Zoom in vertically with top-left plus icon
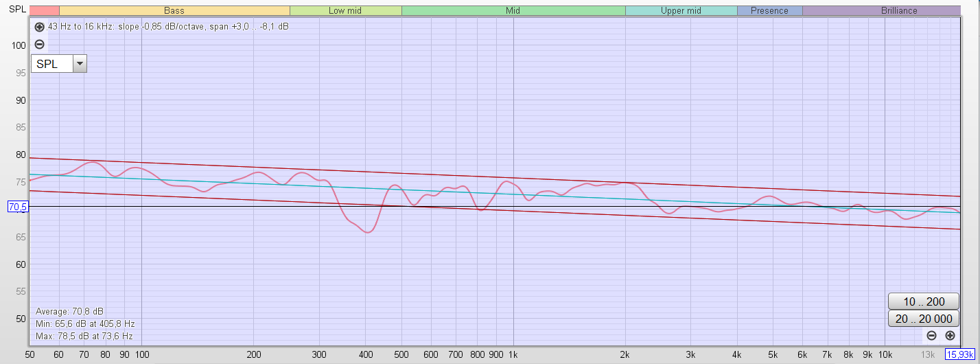980x364 pixels. pos(39,27)
